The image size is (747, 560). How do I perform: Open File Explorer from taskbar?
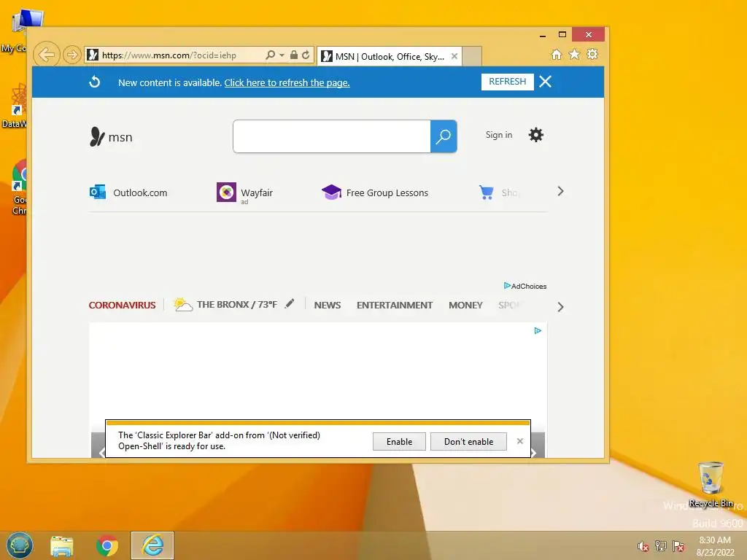(x=62, y=545)
